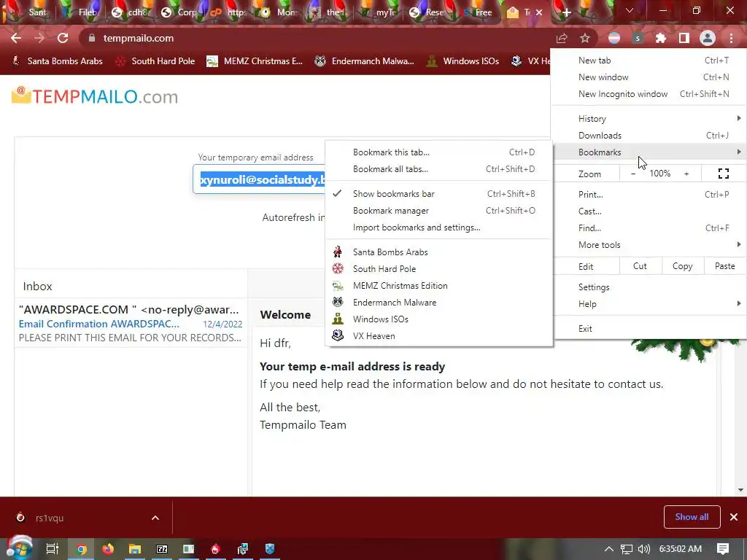The image size is (747, 560).
Task: Close the active Tempmailo tab
Action: pyautogui.click(x=539, y=12)
